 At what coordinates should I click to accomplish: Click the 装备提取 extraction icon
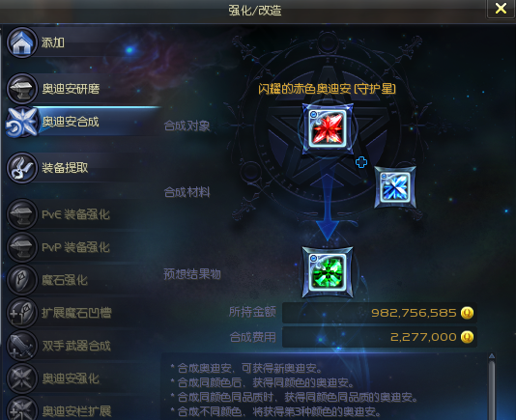tap(21, 168)
